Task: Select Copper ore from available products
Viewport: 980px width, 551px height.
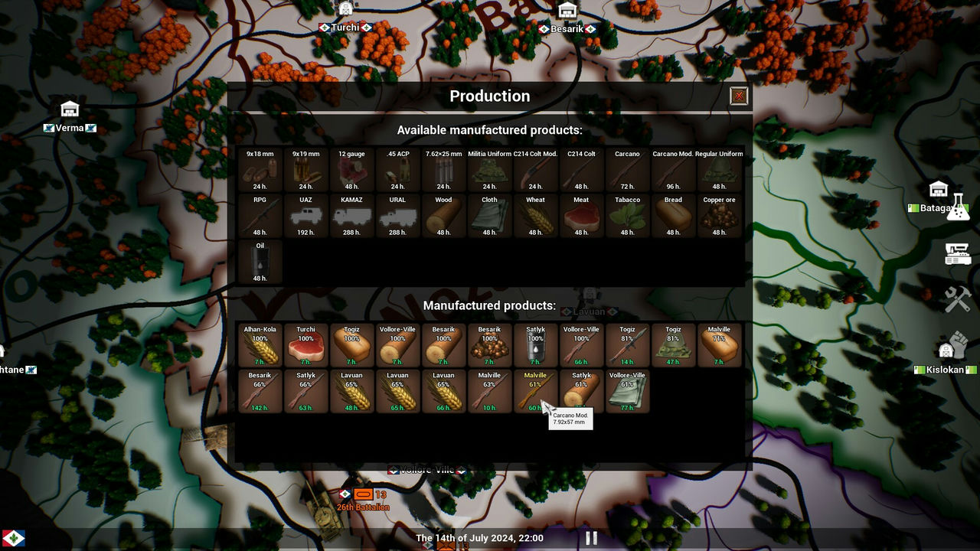Action: tap(719, 217)
